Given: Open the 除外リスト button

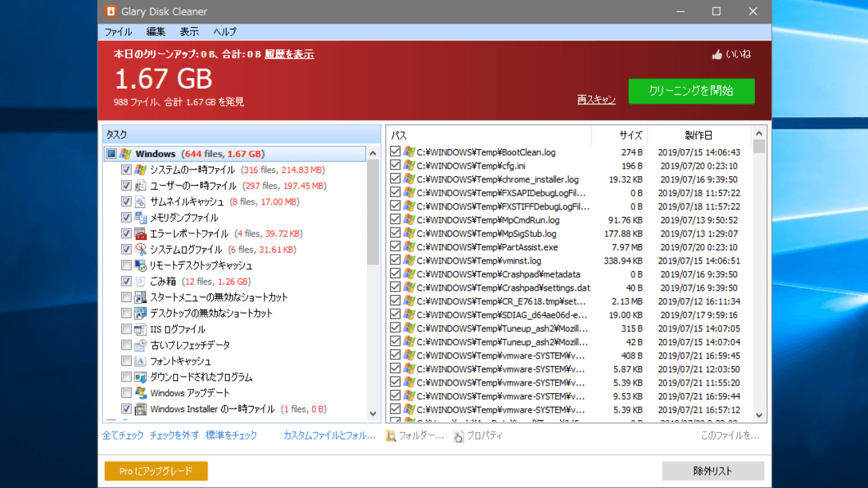Looking at the screenshot, I should 713,471.
